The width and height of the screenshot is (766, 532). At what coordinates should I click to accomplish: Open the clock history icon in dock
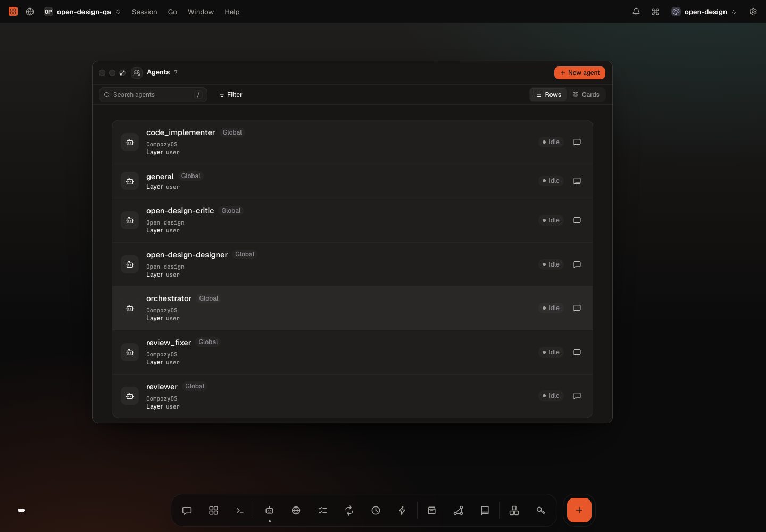376,510
